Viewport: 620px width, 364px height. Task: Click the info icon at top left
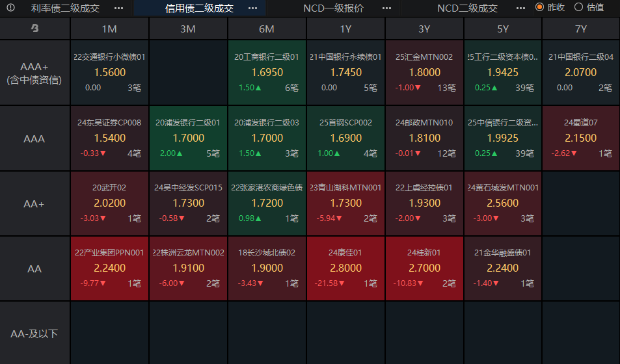(x=10, y=8)
